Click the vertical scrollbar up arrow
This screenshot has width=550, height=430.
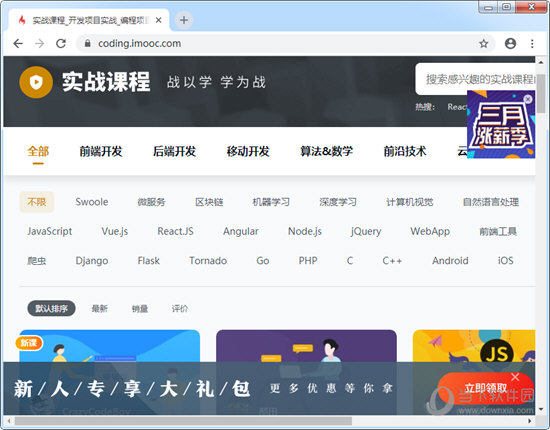[x=541, y=62]
